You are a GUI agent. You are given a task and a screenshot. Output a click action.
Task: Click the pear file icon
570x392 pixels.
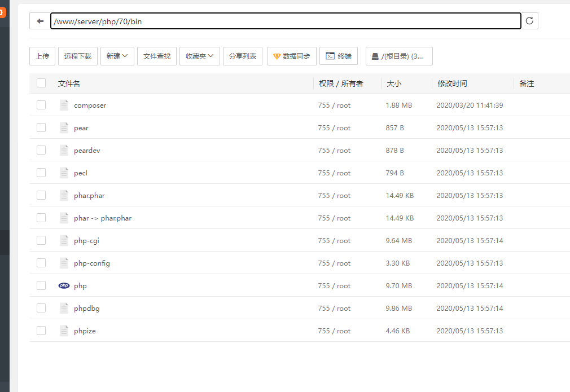point(64,127)
